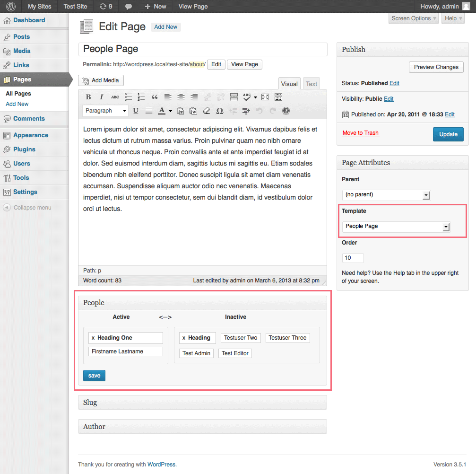Open the Template dropdown showing People Page
The image size is (476, 474).
click(396, 227)
